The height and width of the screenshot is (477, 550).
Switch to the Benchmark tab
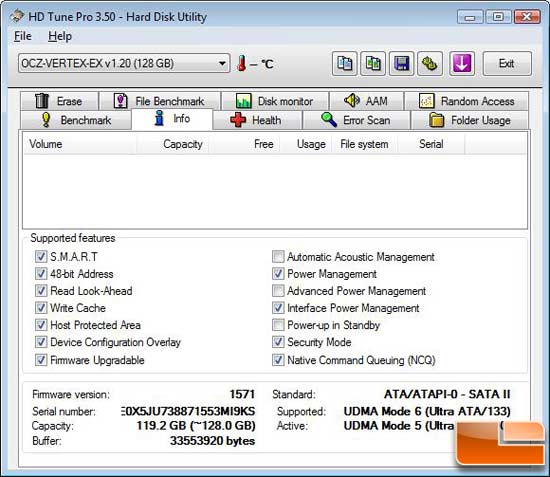click(76, 120)
